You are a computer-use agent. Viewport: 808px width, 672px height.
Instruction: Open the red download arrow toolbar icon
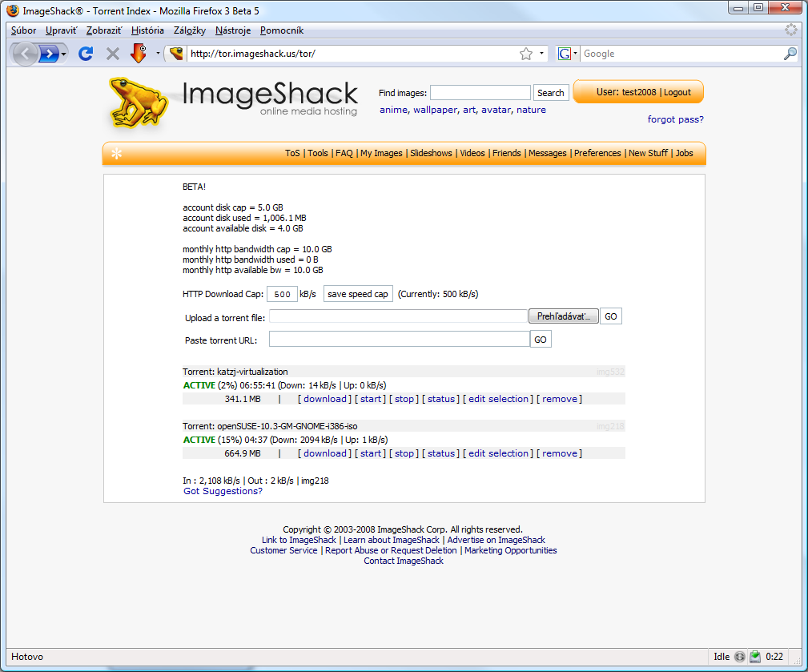139,53
